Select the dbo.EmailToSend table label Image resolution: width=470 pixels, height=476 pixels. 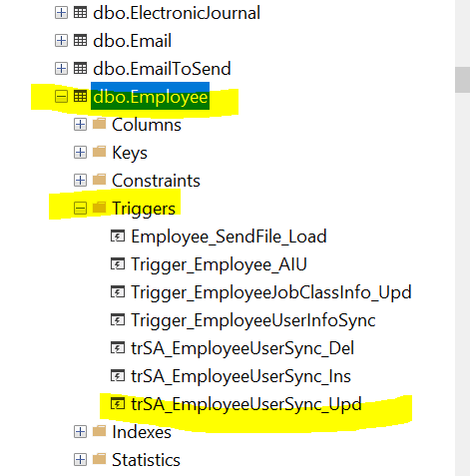point(162,69)
